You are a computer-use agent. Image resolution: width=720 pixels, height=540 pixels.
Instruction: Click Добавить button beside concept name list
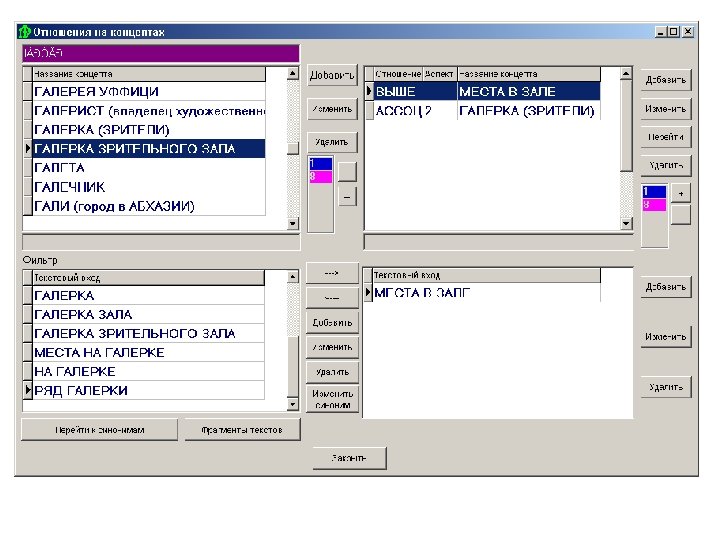[x=332, y=75]
